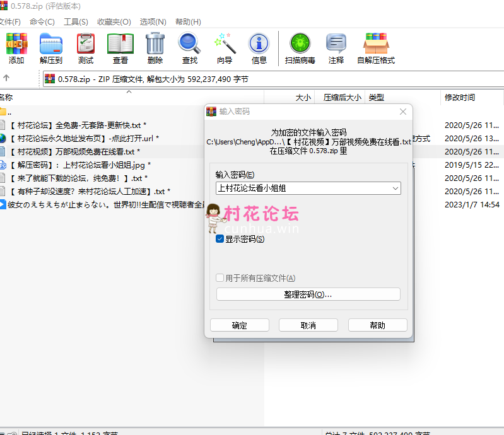Select file 全免费-无套路-更新快.txt
504x435 pixels.
click(x=78, y=125)
